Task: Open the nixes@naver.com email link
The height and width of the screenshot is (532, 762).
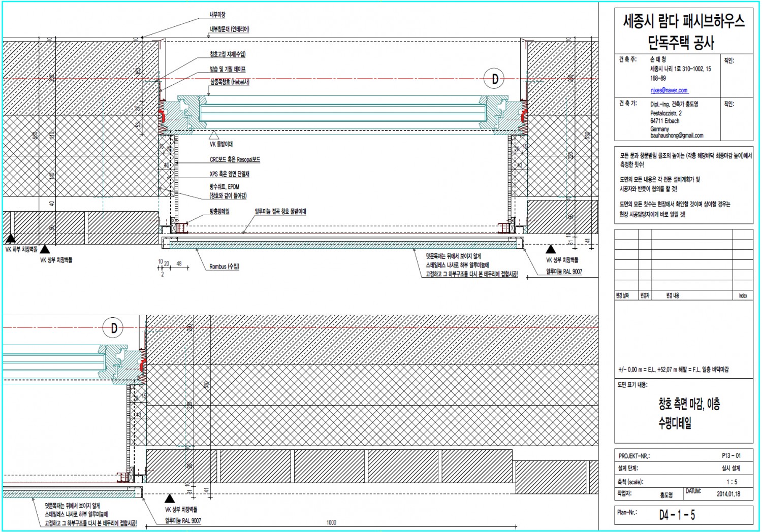Action: [669, 90]
